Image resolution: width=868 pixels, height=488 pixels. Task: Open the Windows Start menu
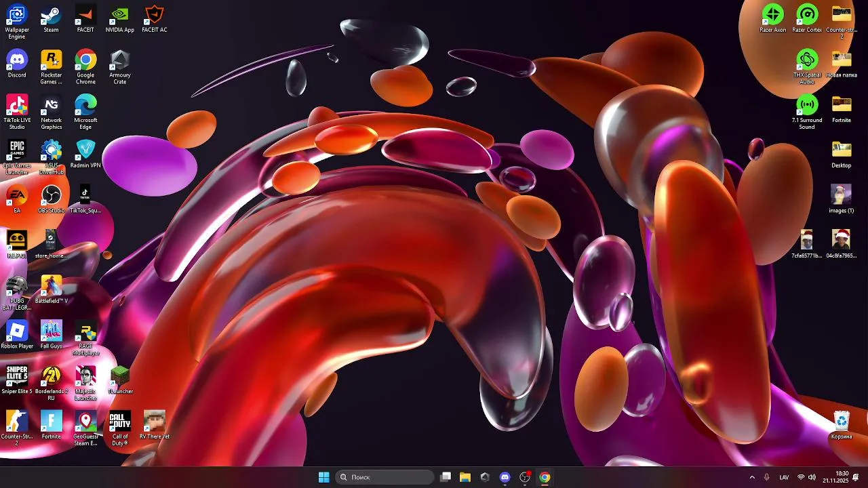click(x=324, y=477)
